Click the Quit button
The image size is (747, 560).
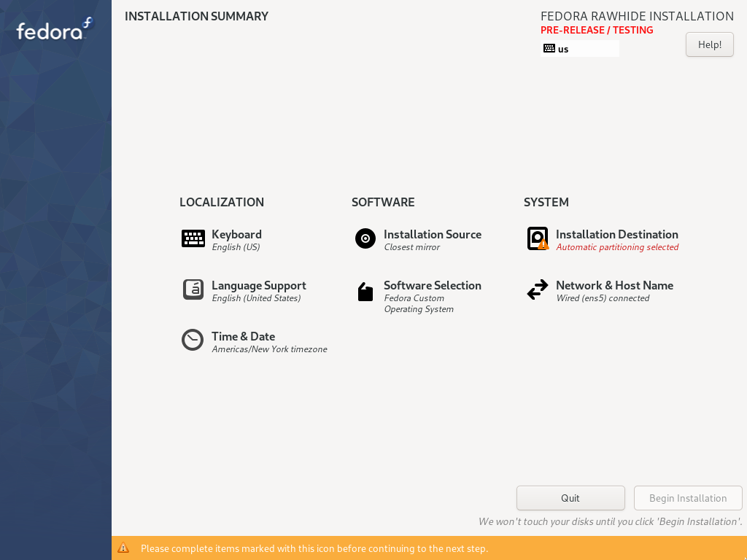[570, 498]
